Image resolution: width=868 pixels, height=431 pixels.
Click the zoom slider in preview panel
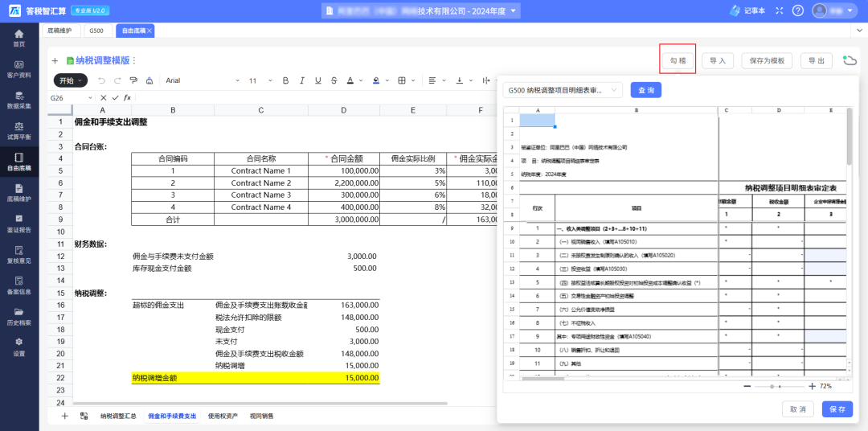click(x=773, y=387)
